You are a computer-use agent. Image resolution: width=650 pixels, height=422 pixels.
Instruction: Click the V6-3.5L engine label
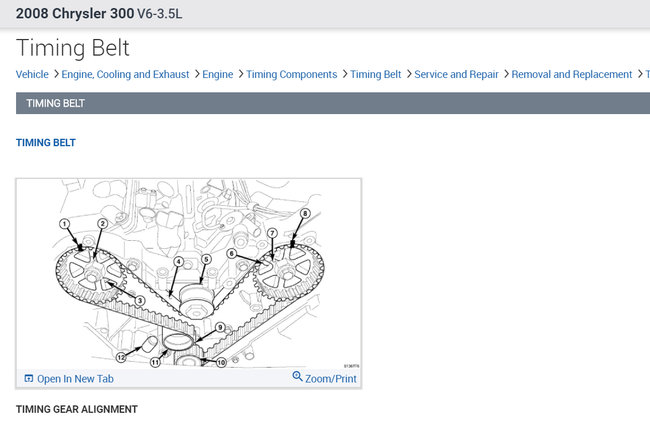click(160, 14)
